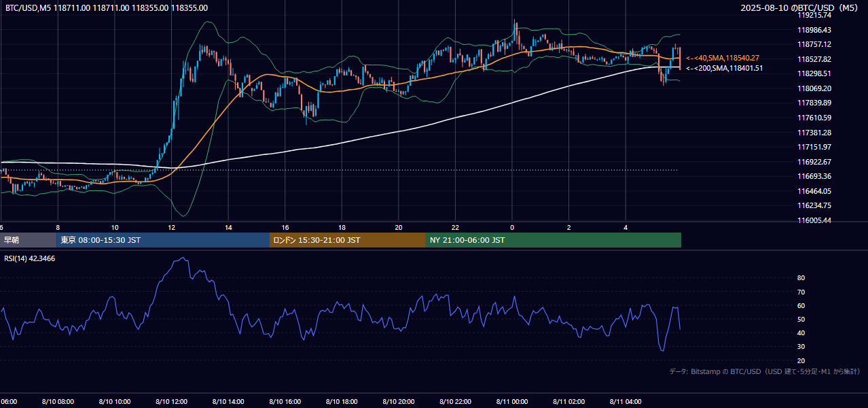Click hour label 18 under the price chart
The height and width of the screenshot is (408, 868).
pos(342,228)
